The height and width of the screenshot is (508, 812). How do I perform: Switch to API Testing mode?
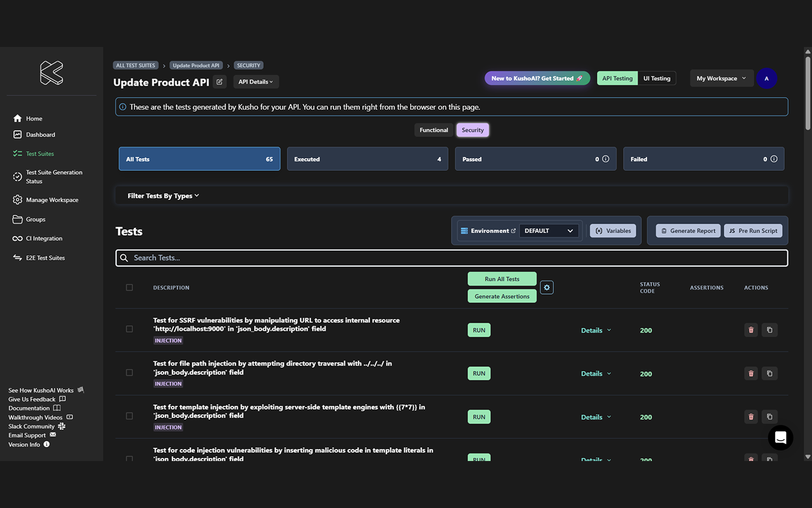click(x=617, y=79)
